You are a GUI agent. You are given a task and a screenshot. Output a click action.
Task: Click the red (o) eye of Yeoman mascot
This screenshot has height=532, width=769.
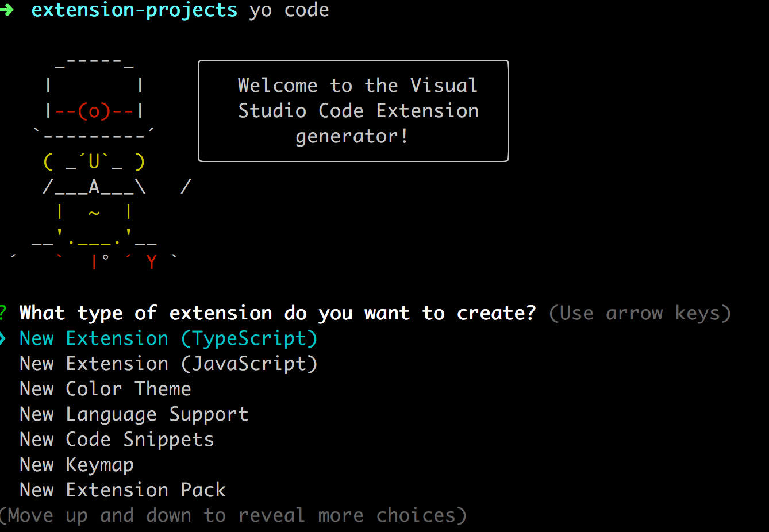click(x=94, y=110)
